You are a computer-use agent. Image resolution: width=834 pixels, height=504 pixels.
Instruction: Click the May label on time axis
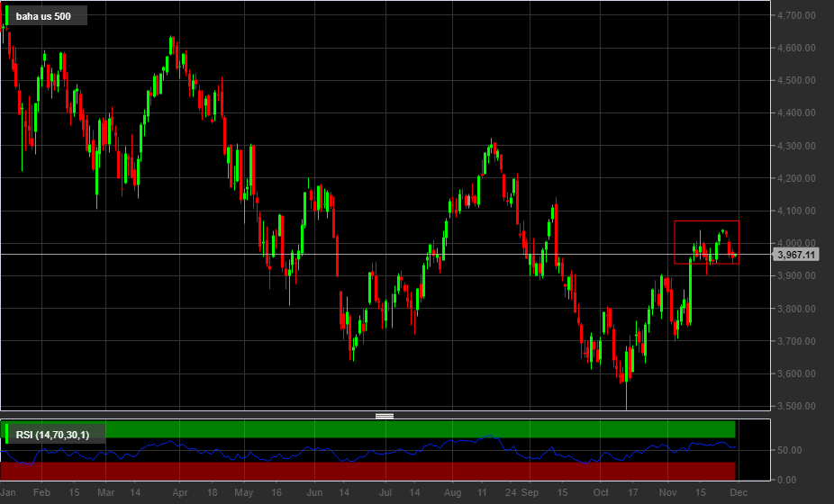[x=244, y=492]
